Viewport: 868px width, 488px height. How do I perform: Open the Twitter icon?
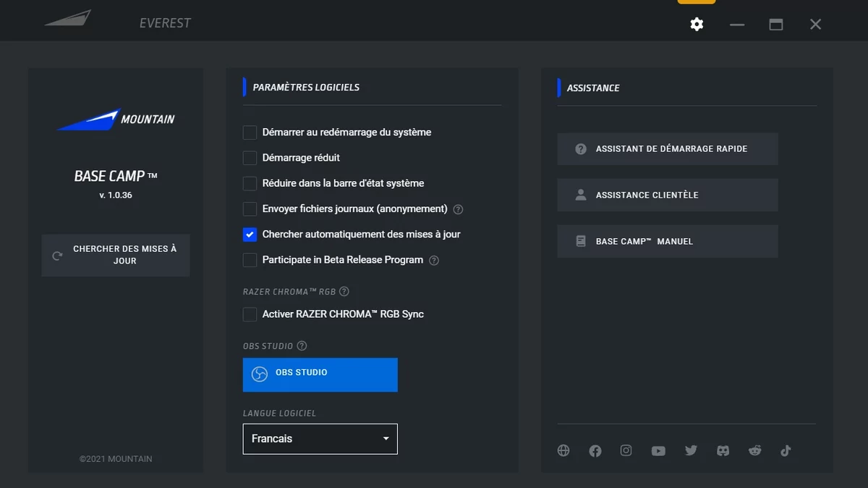691,450
